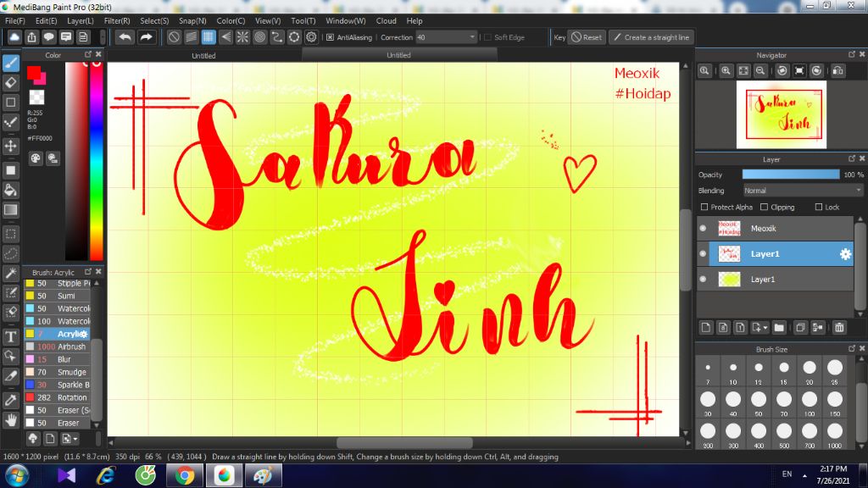
Task: Enable concentric circle snap
Action: pyautogui.click(x=259, y=37)
